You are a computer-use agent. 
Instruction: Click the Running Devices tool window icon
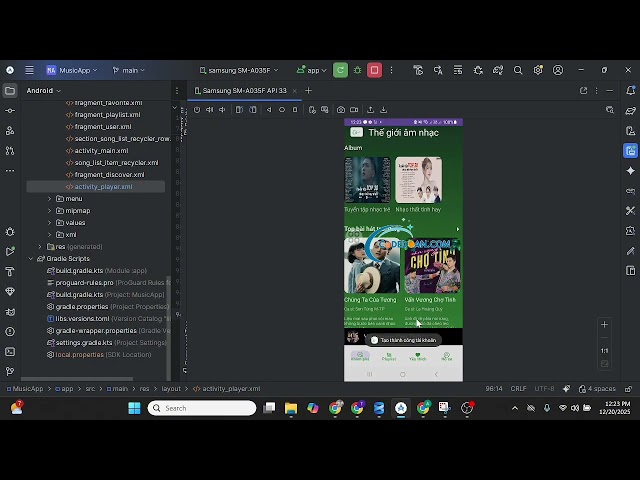click(x=631, y=151)
